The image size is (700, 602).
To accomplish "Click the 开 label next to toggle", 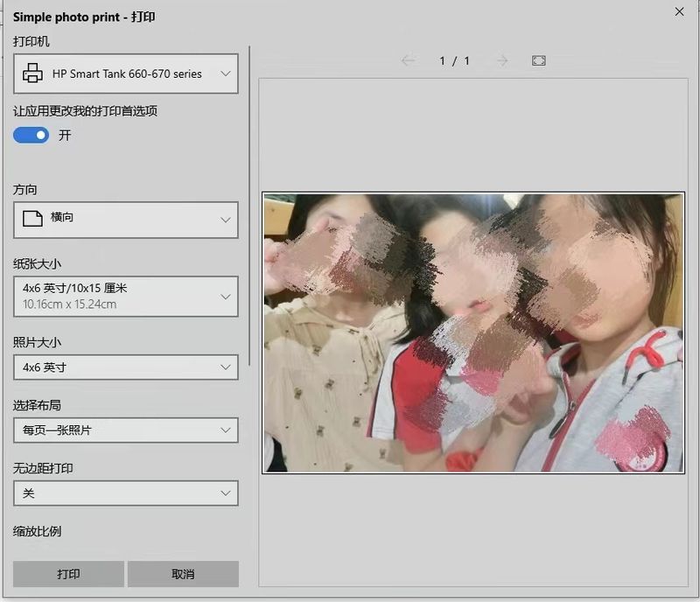I will pyautogui.click(x=65, y=136).
